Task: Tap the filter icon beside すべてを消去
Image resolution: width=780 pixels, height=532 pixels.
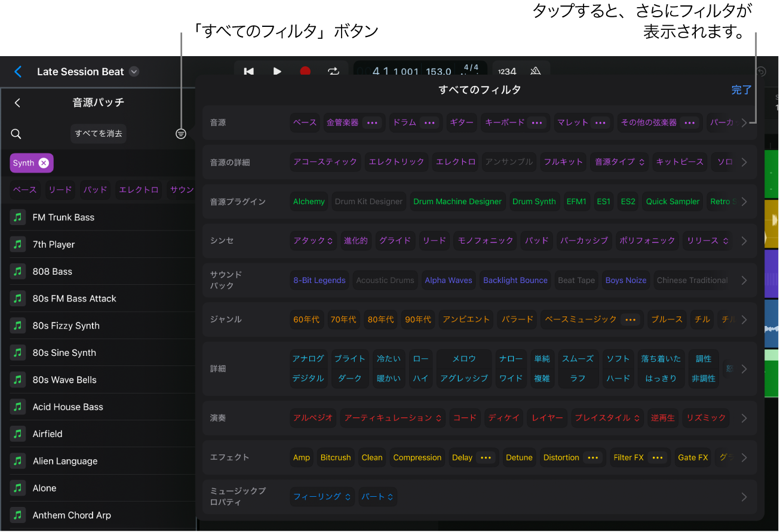Action: [181, 134]
